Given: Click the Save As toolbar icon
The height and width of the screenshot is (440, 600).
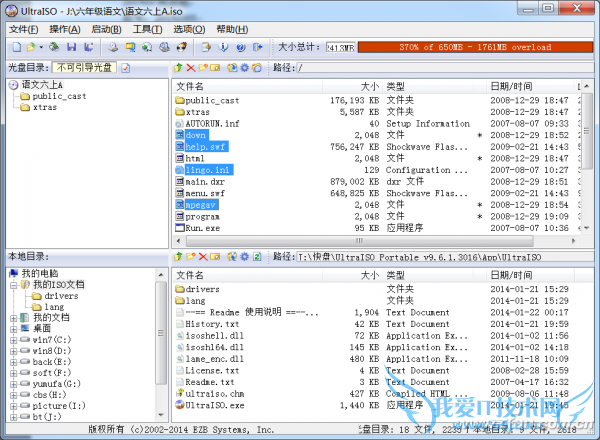Looking at the screenshot, I should point(89,47).
